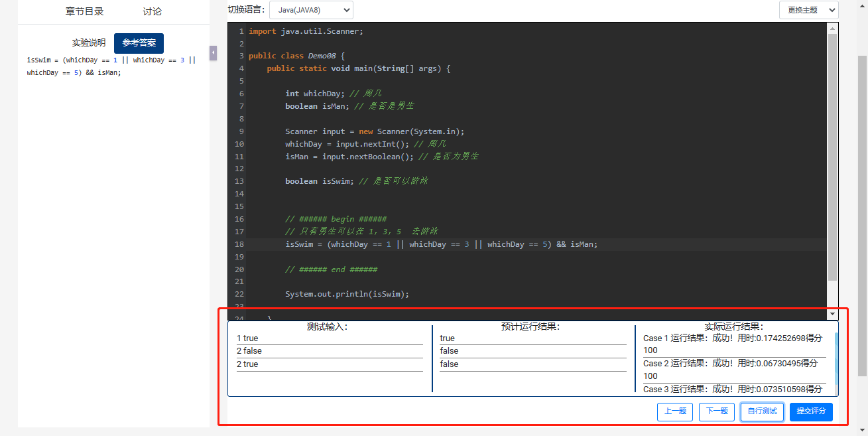
Task: Click the 下一题 button
Action: click(x=716, y=411)
